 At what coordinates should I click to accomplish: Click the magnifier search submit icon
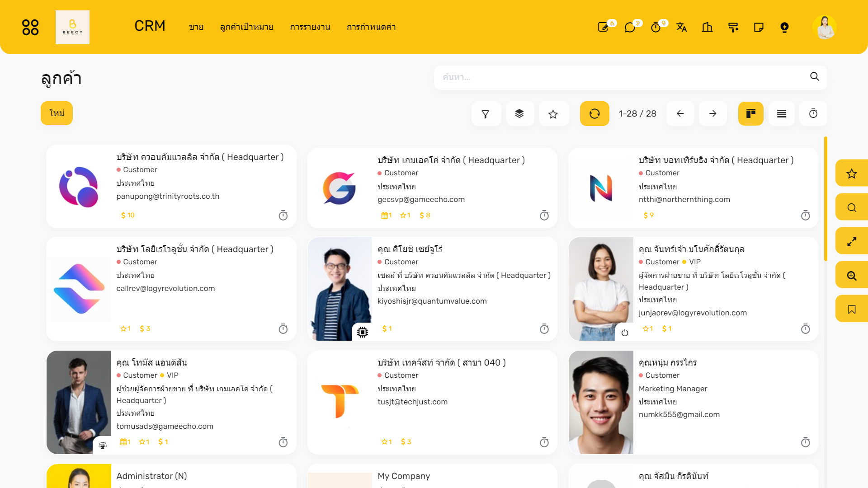pyautogui.click(x=815, y=77)
